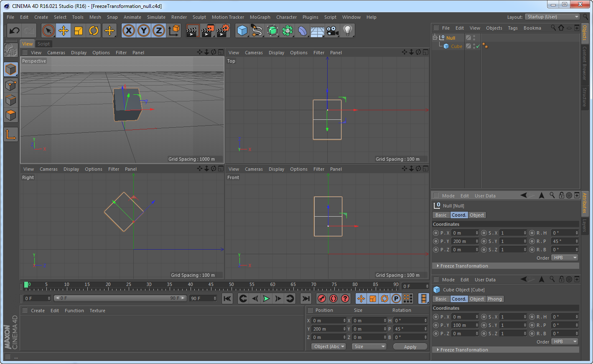
Task: Open Cube rotation Order HPB dropdown
Action: (565, 342)
